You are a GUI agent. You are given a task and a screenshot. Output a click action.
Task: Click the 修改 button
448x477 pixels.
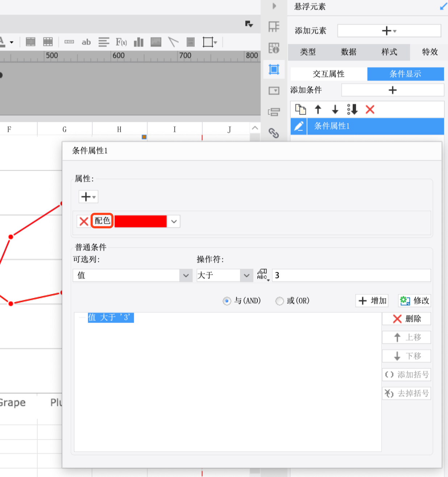point(414,300)
